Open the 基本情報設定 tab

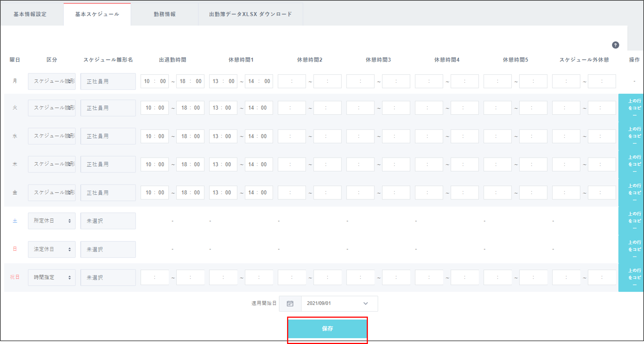click(30, 14)
